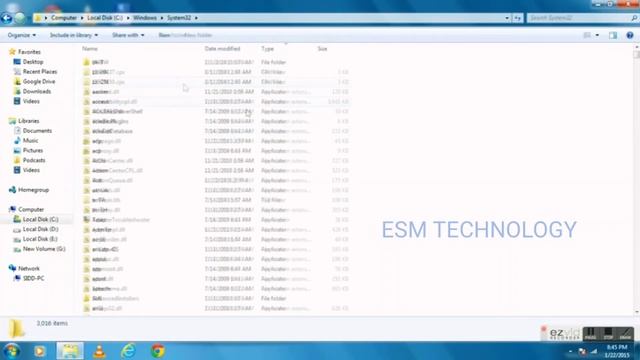640x360 pixels.
Task: Click Local Disk (C:) in the breadcrumb
Action: (x=105, y=18)
